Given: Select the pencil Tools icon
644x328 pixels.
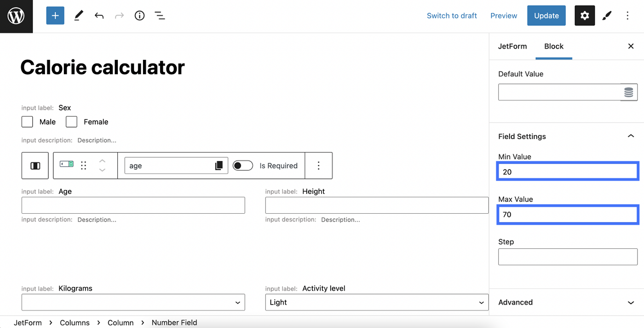Looking at the screenshot, I should (x=79, y=16).
